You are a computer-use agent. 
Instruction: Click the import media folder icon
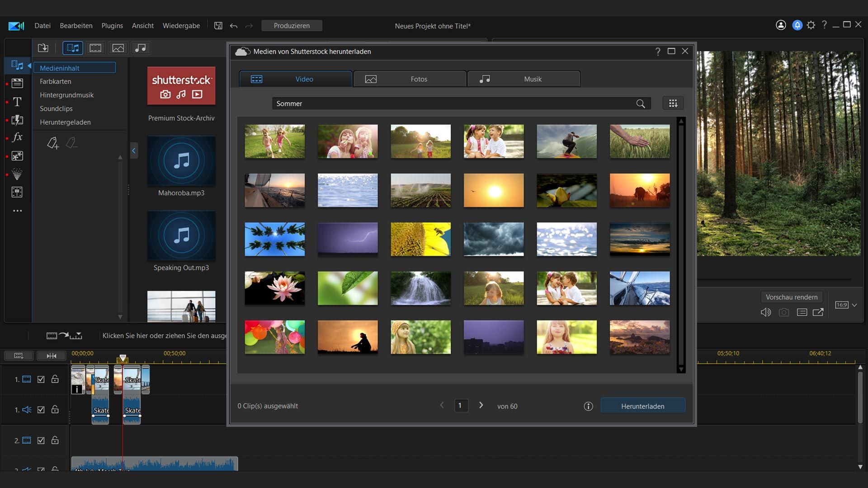(43, 48)
